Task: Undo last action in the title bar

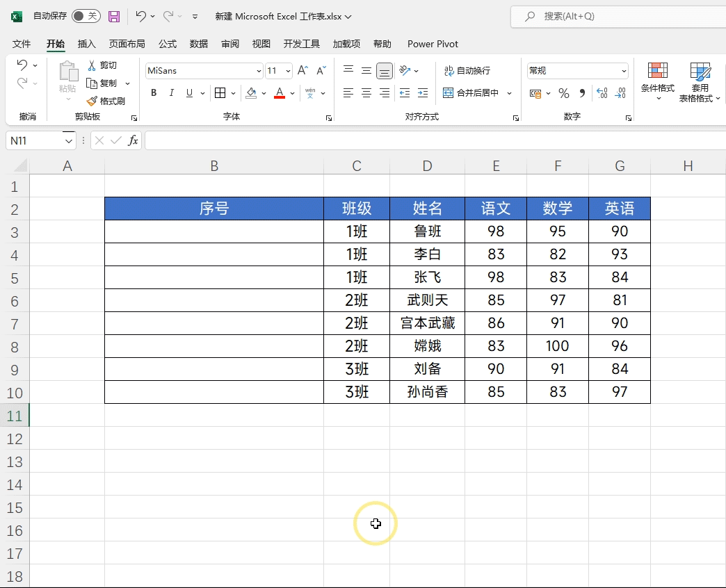Action: point(140,16)
